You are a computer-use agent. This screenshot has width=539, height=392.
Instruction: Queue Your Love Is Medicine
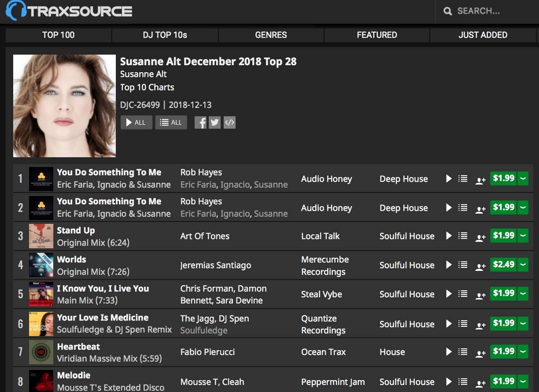click(463, 324)
